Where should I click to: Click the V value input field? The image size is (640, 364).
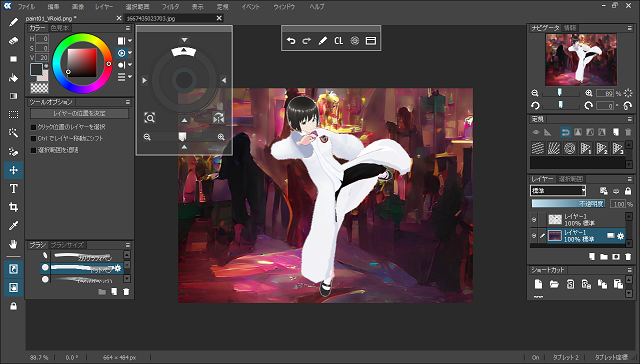click(x=42, y=58)
